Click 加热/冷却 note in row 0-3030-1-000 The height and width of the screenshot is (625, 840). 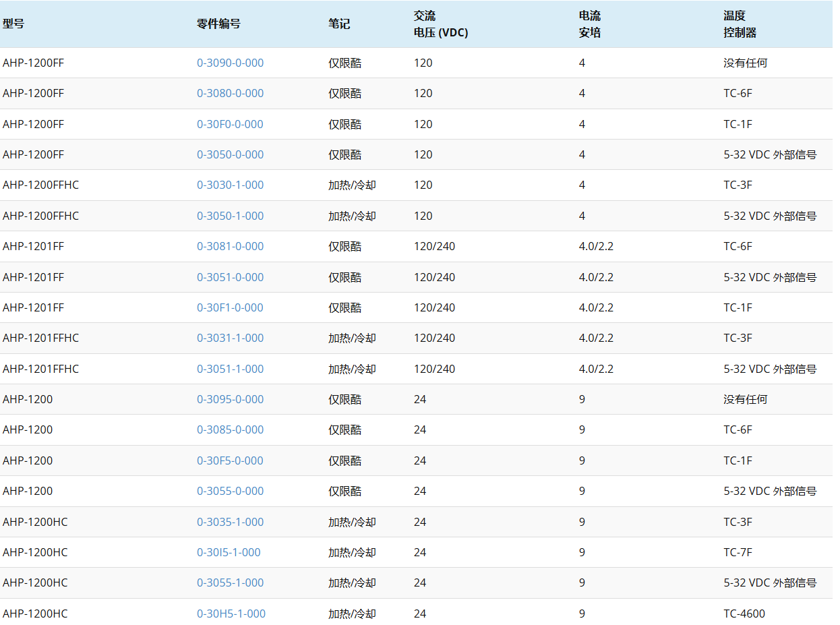[352, 185]
